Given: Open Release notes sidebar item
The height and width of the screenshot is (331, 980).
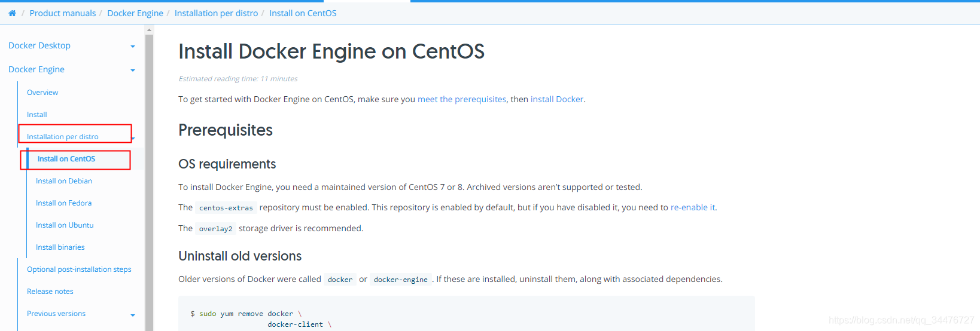Looking at the screenshot, I should (x=50, y=292).
